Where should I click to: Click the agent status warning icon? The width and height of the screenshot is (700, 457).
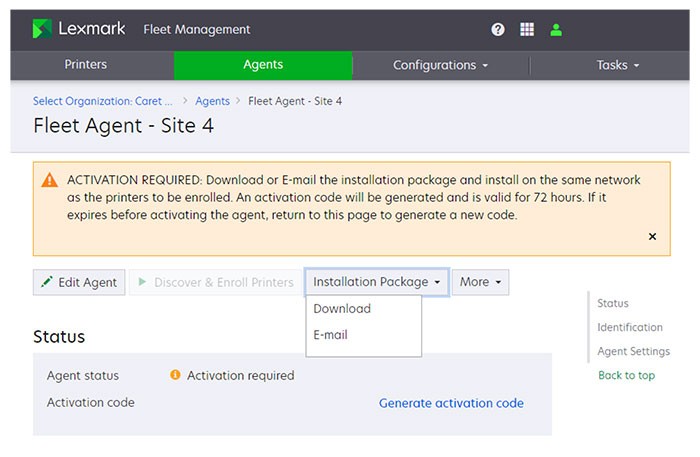coord(175,376)
